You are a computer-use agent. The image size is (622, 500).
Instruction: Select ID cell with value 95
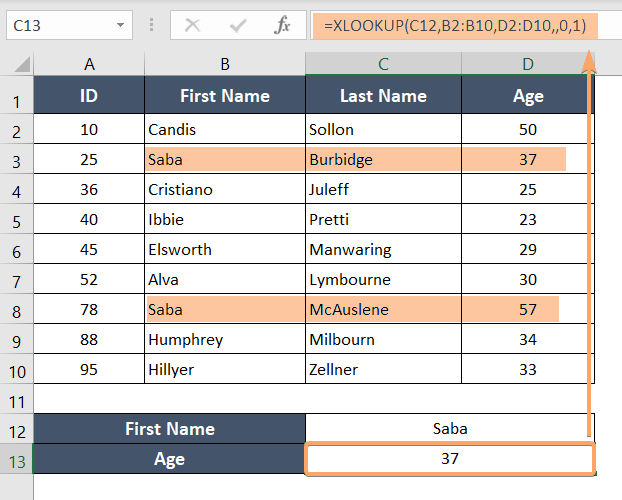coord(89,369)
